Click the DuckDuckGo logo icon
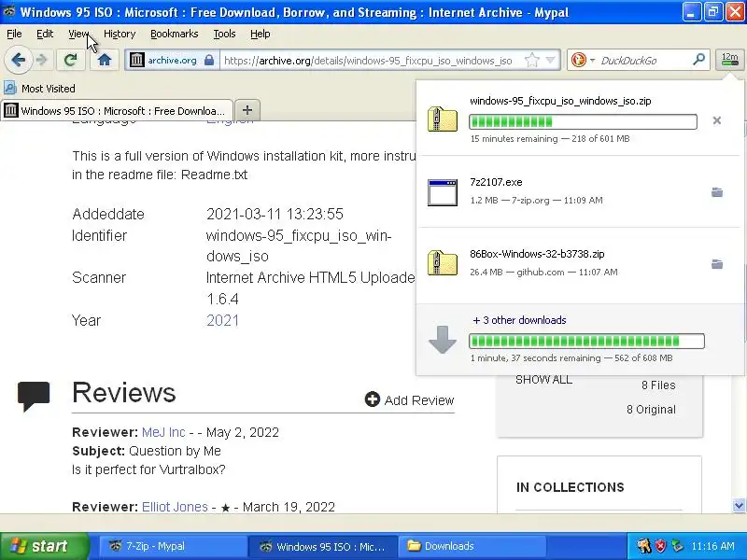 pyautogui.click(x=578, y=60)
